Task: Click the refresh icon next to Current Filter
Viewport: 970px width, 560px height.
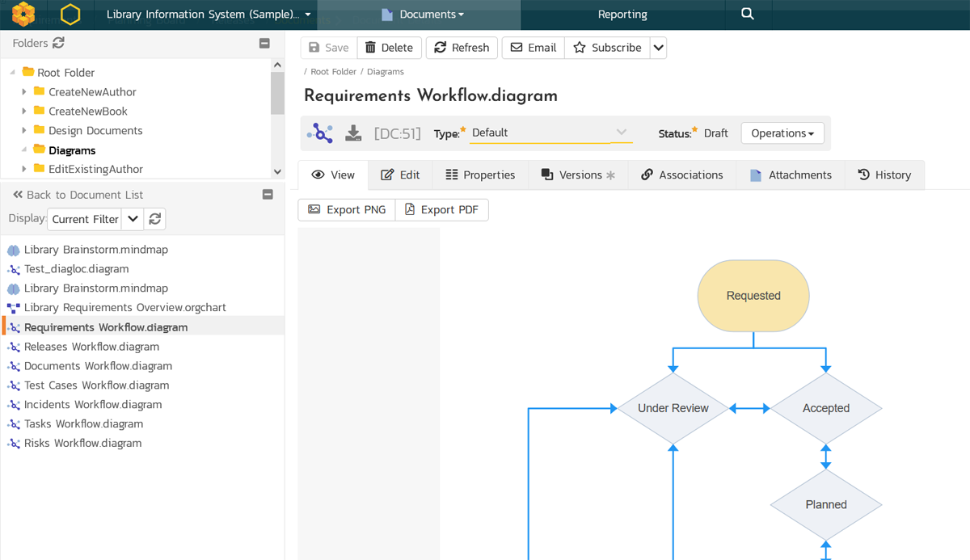Action: tap(155, 219)
